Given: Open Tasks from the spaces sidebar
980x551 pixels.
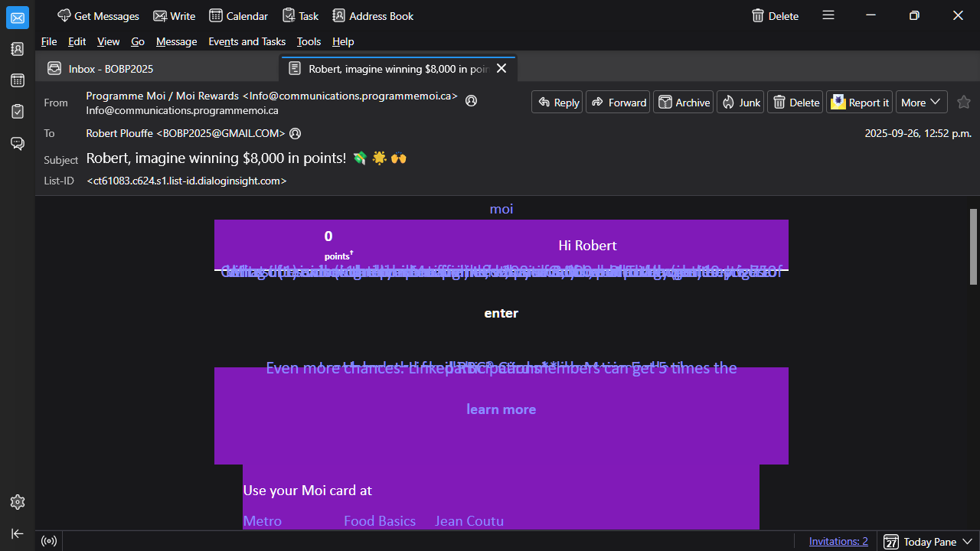Looking at the screenshot, I should point(18,112).
